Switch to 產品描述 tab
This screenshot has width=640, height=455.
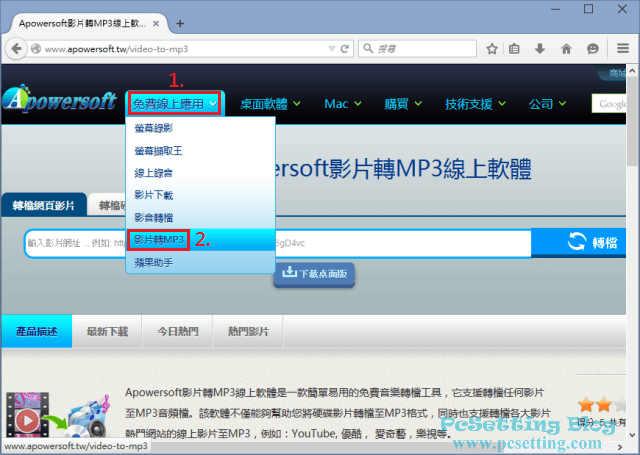click(x=37, y=331)
